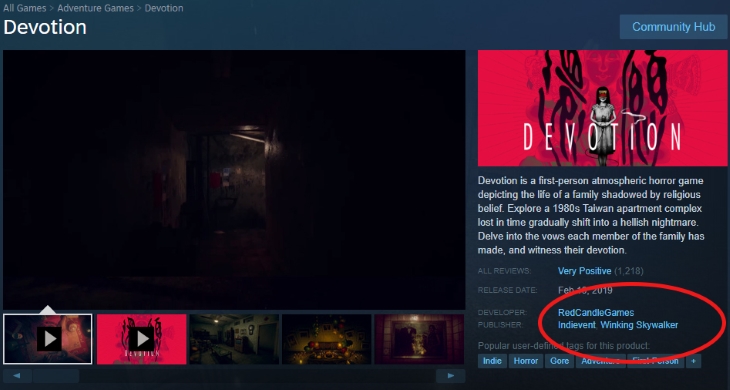Click the ALL REVIEWS label
Viewport: 730px width, 390px height.
coord(504,271)
